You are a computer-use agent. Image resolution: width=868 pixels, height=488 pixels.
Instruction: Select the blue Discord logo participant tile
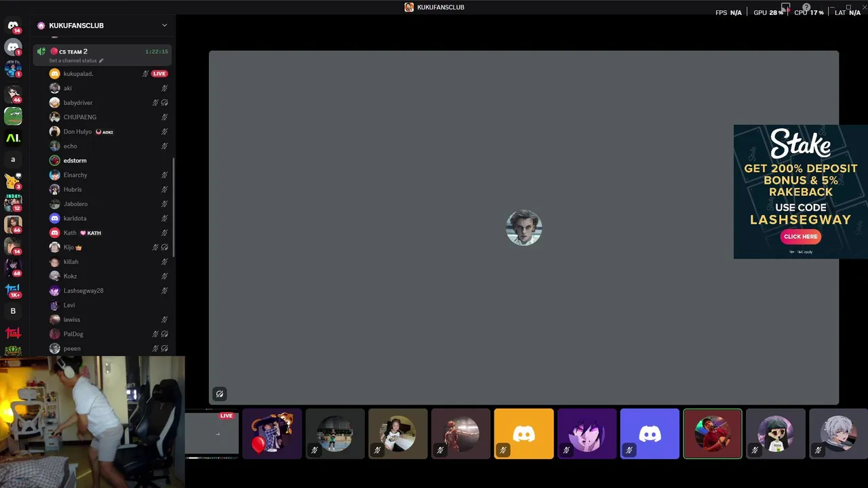(650, 434)
